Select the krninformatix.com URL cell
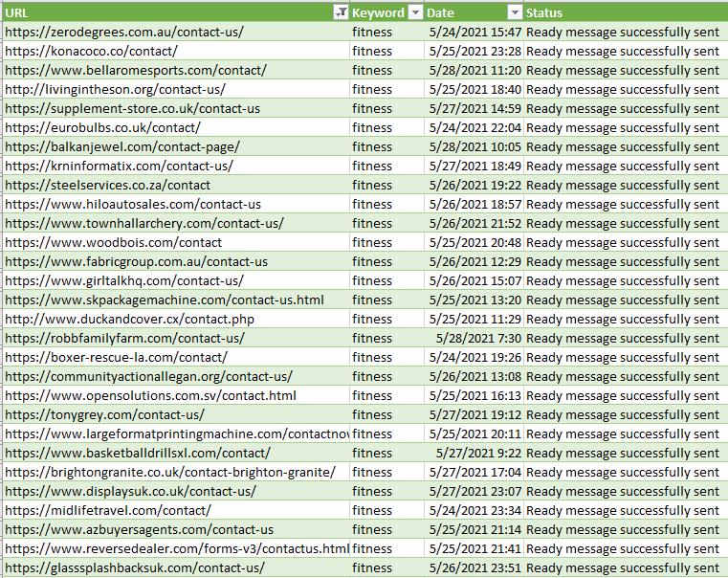This screenshot has height=578, width=728. 176,166
